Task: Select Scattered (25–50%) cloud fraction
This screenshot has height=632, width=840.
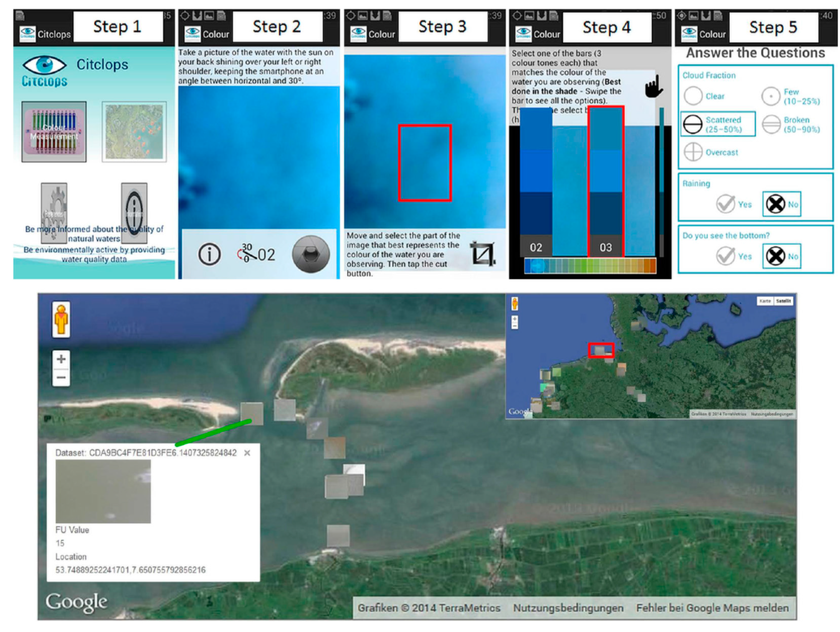Action: pyautogui.click(x=718, y=124)
